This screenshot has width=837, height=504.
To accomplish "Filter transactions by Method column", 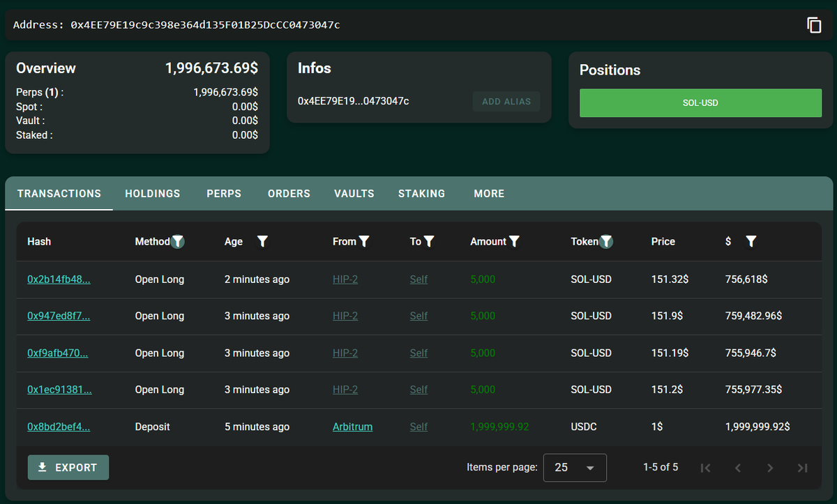I will click(x=179, y=242).
